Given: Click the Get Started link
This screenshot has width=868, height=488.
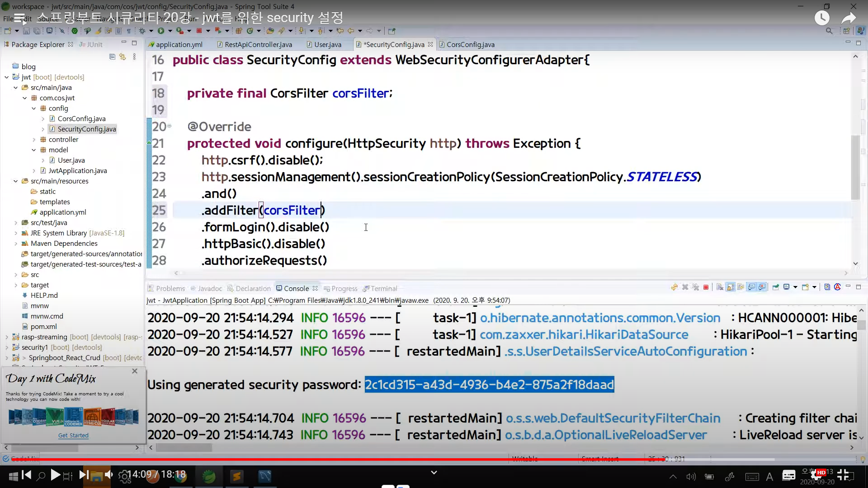Looking at the screenshot, I should click(73, 435).
